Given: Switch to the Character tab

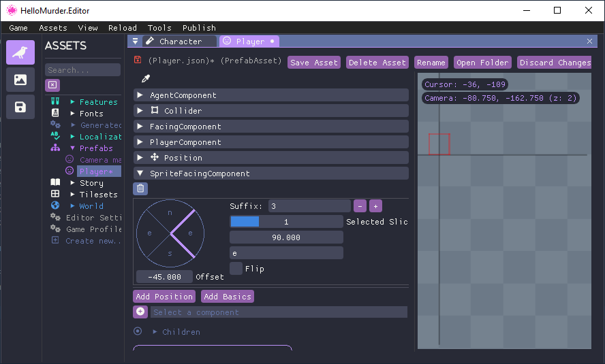Looking at the screenshot, I should [180, 42].
